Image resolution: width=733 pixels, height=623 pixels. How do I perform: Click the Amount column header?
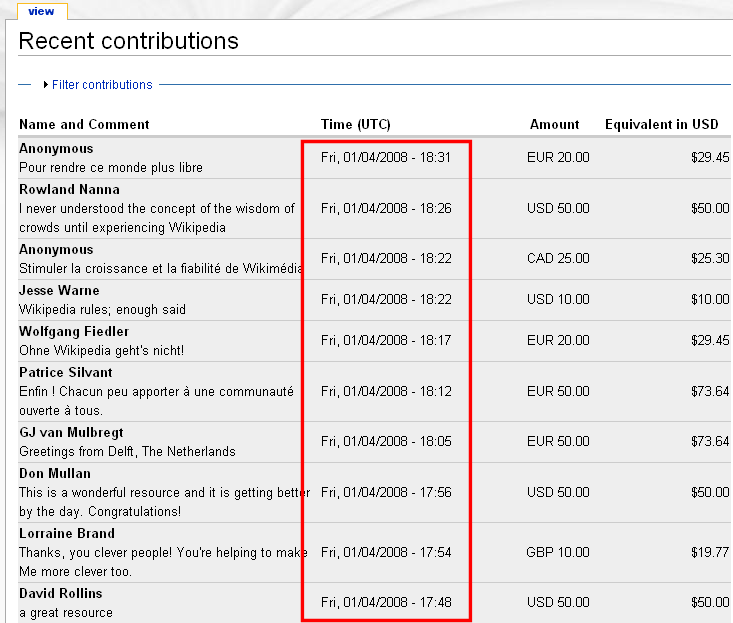click(x=554, y=124)
